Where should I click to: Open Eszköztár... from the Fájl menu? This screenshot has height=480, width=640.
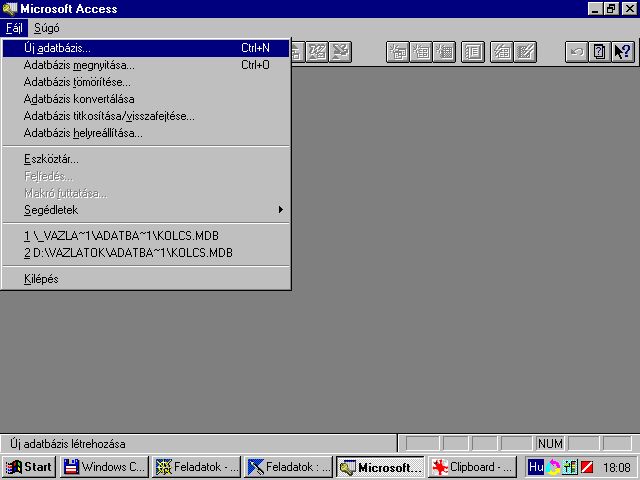pos(146,159)
